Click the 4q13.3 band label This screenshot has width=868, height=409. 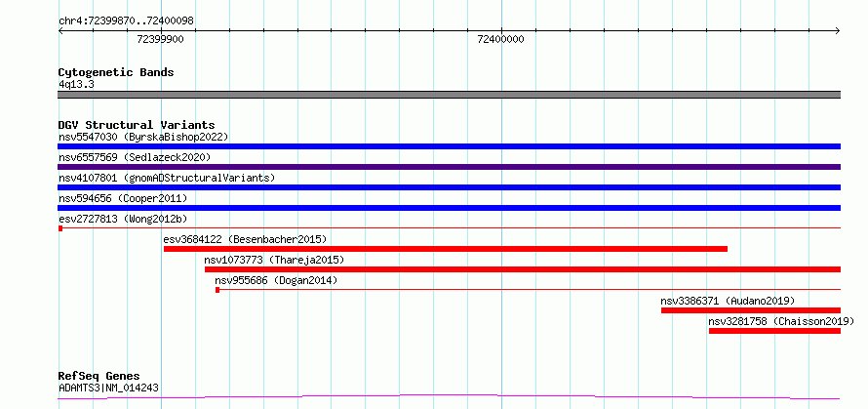point(75,84)
